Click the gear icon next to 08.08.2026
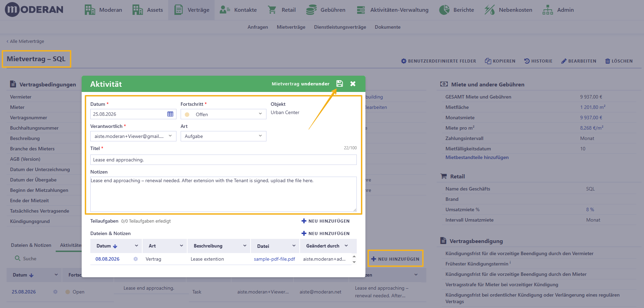This screenshot has height=308, width=644. pos(136,259)
